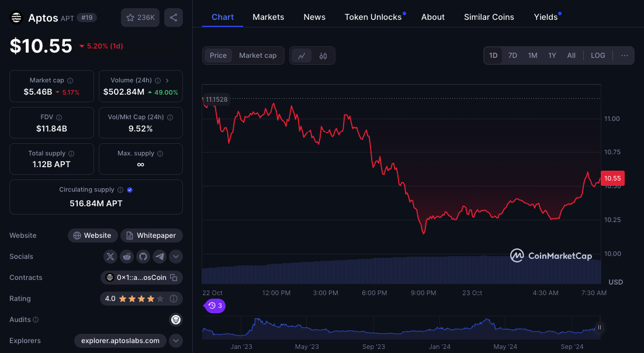Expand Volume (24h) details arrow

[x=167, y=81]
